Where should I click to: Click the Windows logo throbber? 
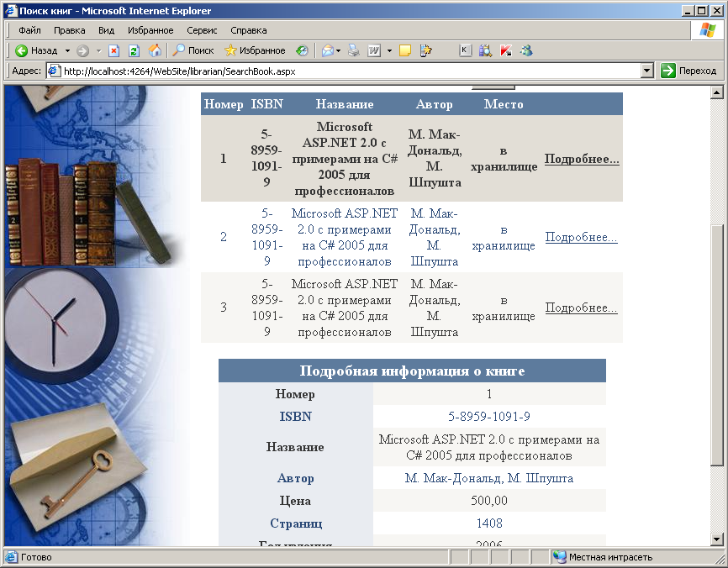(707, 30)
